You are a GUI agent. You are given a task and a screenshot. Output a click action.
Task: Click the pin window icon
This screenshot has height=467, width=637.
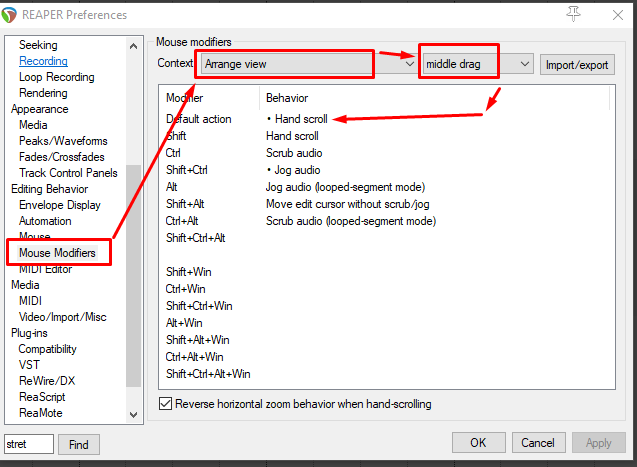tap(573, 14)
